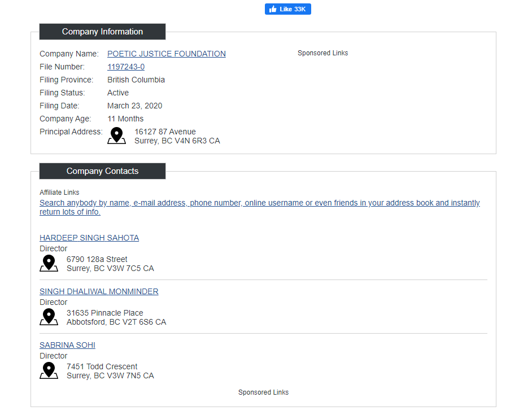Image resolution: width=532 pixels, height=415 pixels.
Task: Select the '11 Months' company age value
Action: 125,119
